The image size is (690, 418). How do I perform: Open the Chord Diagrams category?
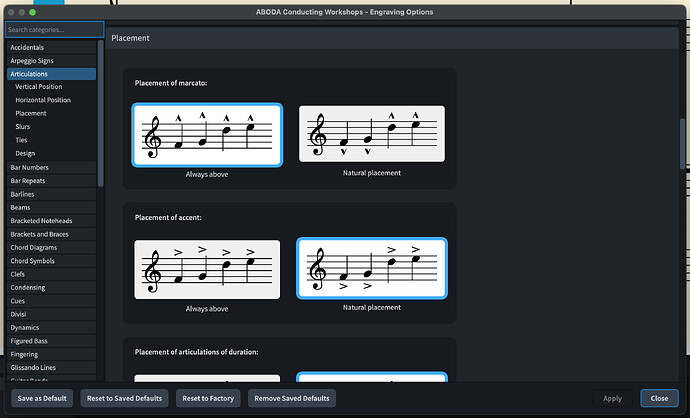(51, 247)
